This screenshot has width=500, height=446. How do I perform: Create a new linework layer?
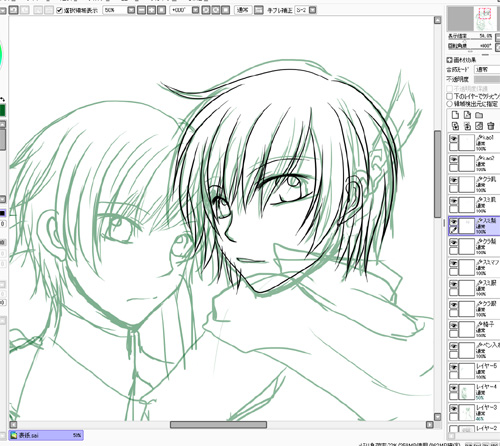tap(467, 115)
